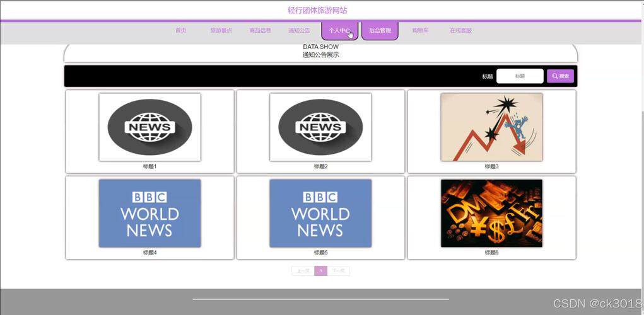Open the BBC World News thumbnail of 标题4
The image size is (644, 315).
(x=150, y=214)
